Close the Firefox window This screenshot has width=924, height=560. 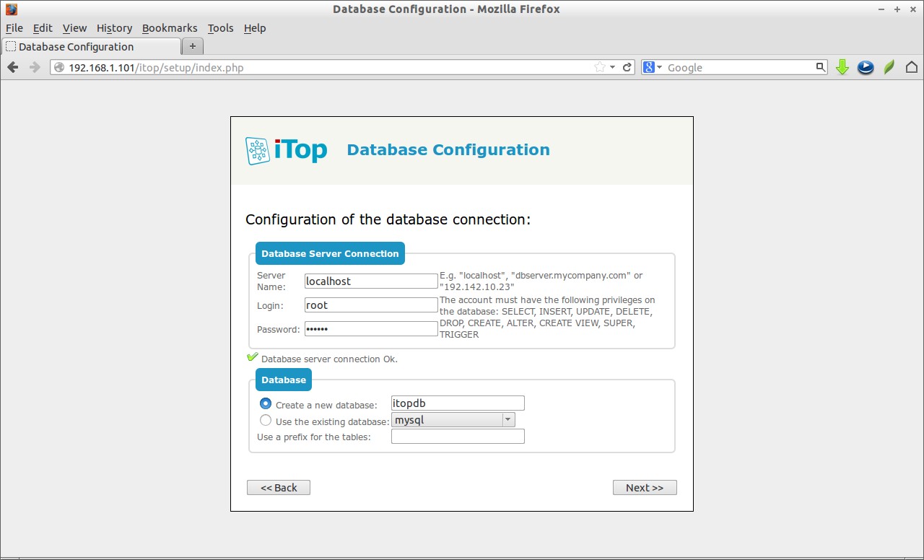(912, 9)
